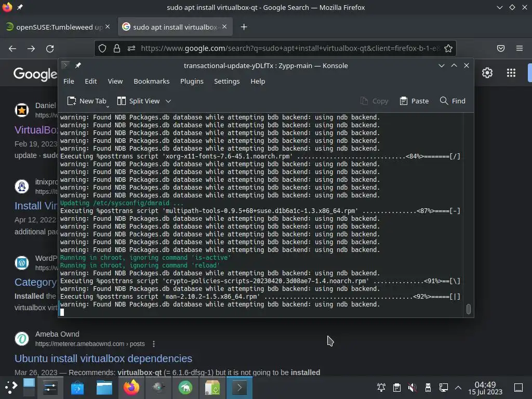Click the Google logo
532x399 pixels.
point(35,74)
